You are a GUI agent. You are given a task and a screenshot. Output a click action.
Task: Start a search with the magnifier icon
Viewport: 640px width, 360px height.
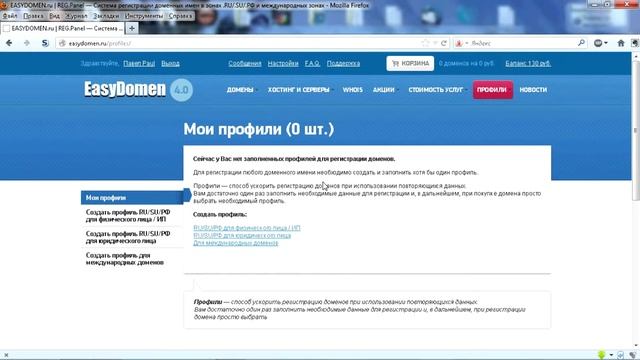[x=581, y=43]
